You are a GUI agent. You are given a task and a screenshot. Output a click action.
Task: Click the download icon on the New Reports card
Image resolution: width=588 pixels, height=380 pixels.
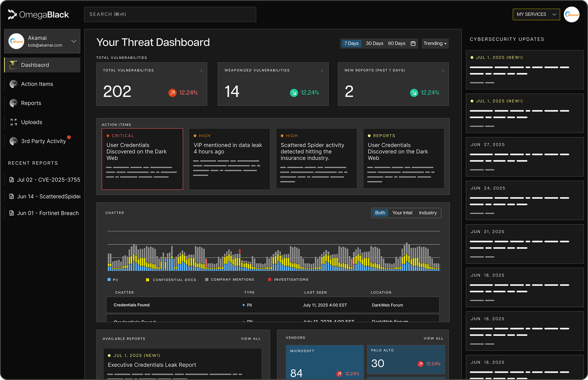point(443,70)
